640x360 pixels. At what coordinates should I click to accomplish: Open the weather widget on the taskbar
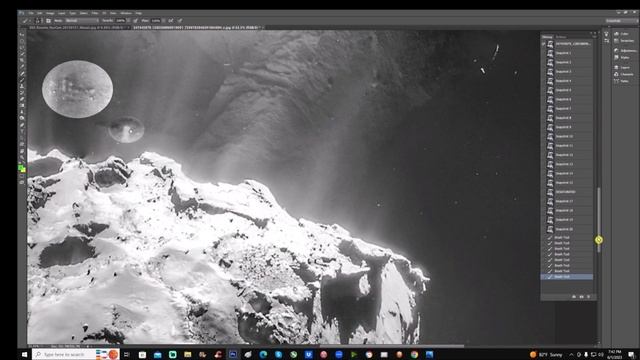(x=546, y=354)
